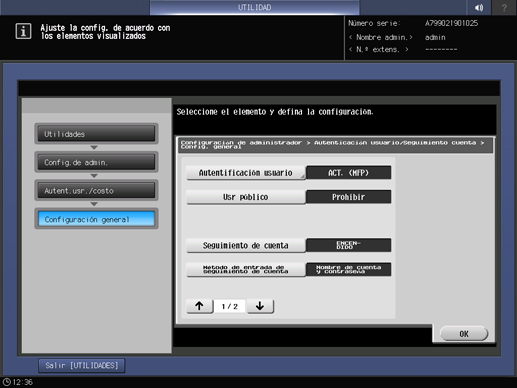Open Autent.usr./costo menu level
Viewport: 517px width, 388px height.
point(96,190)
